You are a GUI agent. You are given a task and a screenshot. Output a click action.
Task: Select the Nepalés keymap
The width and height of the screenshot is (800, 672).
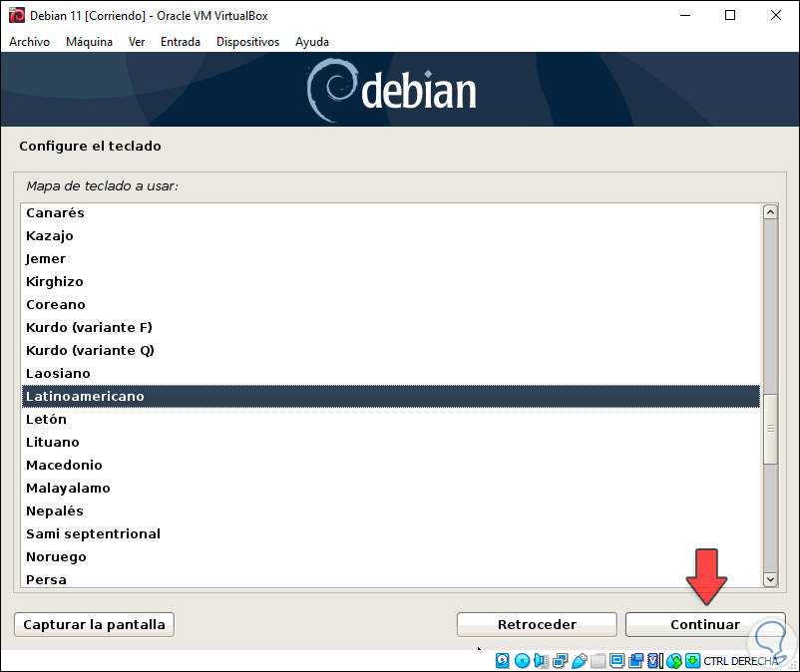click(391, 510)
